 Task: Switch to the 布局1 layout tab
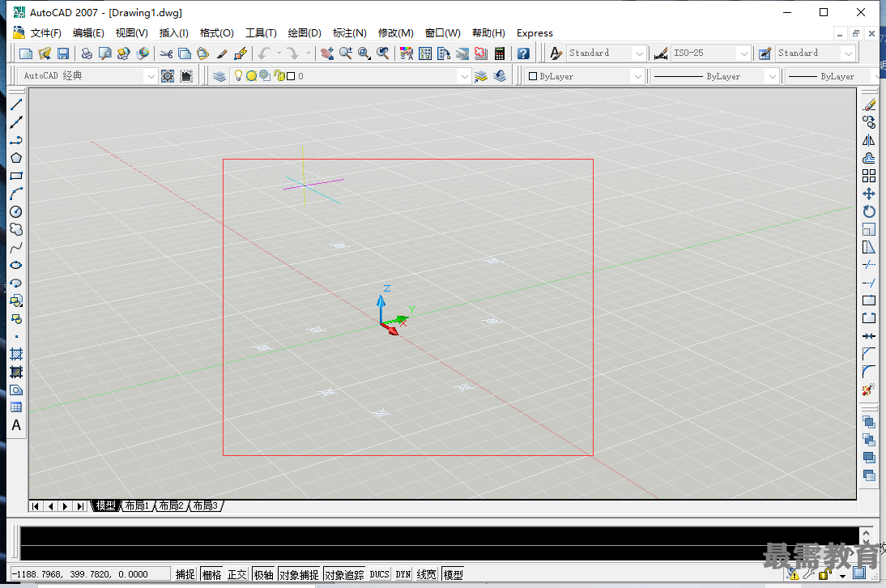pyautogui.click(x=138, y=505)
